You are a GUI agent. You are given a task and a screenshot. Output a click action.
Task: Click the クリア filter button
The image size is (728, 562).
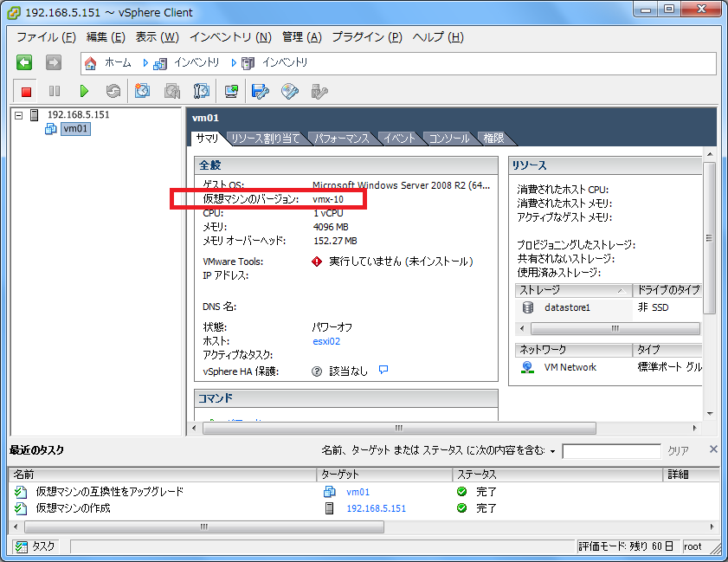click(678, 450)
